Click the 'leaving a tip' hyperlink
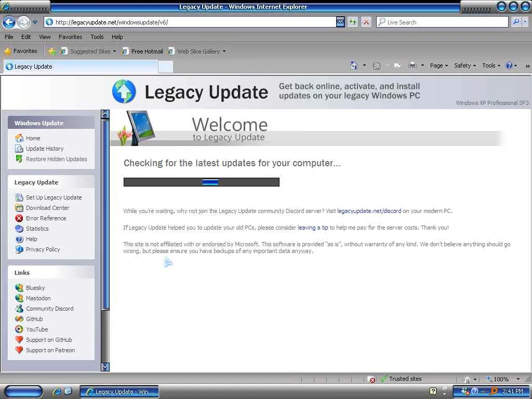Image resolution: width=532 pixels, height=399 pixels. pyautogui.click(x=313, y=228)
